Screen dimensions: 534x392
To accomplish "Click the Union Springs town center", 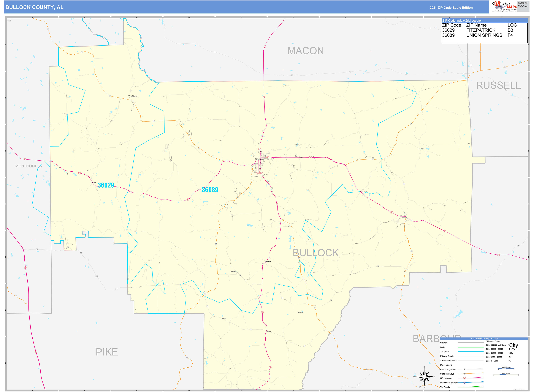I will pos(260,160).
